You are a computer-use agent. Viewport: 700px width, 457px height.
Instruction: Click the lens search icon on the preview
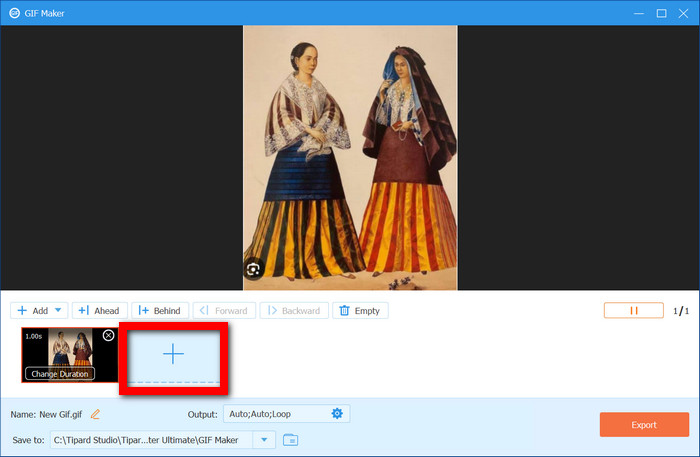pyautogui.click(x=253, y=269)
